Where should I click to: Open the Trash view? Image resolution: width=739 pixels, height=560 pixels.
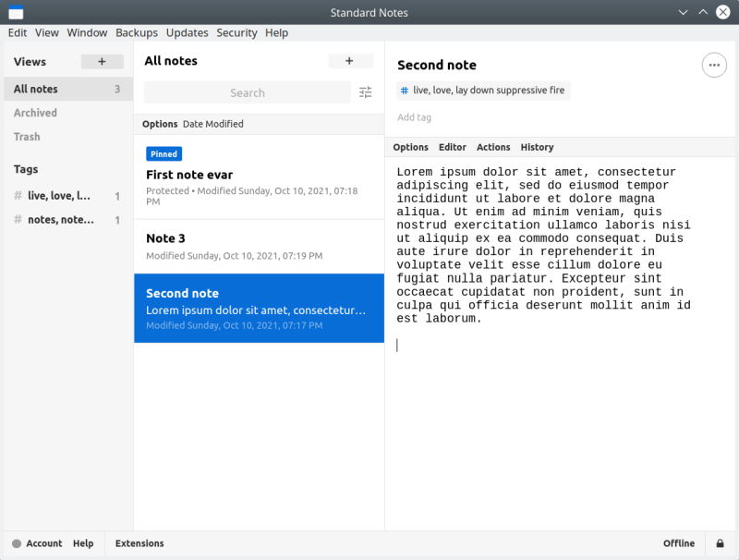tap(27, 137)
